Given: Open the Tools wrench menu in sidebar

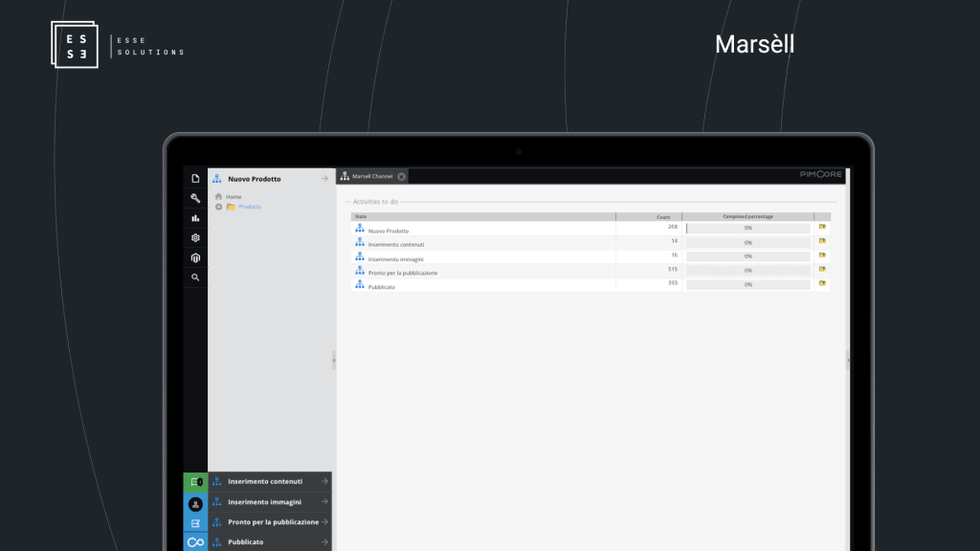Looking at the screenshot, I should click(195, 198).
